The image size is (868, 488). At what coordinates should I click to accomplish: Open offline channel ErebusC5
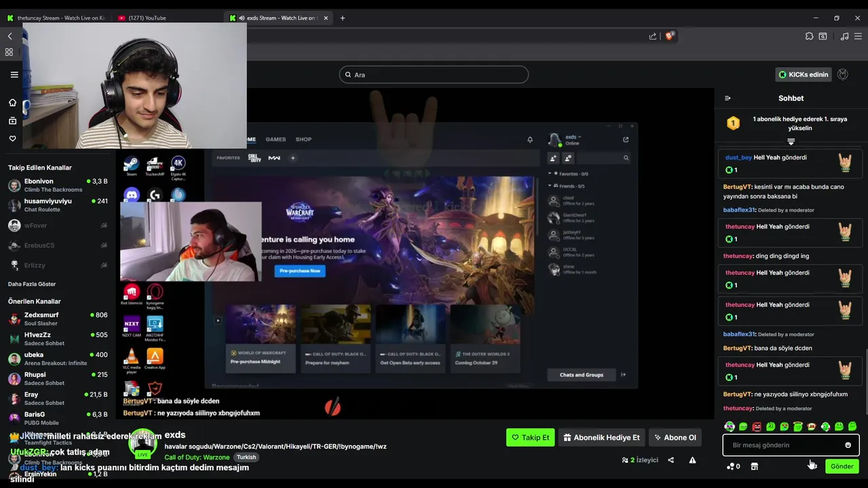point(58,245)
